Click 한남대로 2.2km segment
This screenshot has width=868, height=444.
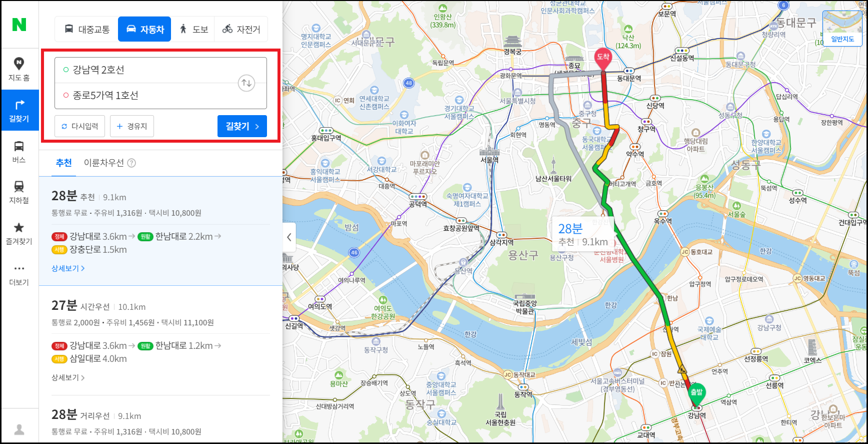click(x=184, y=236)
